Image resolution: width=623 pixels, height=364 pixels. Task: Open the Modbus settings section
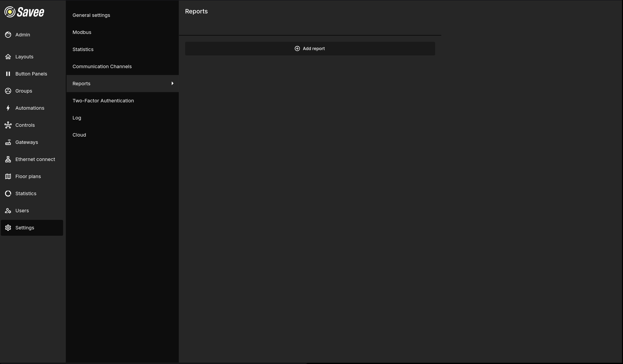(x=82, y=32)
